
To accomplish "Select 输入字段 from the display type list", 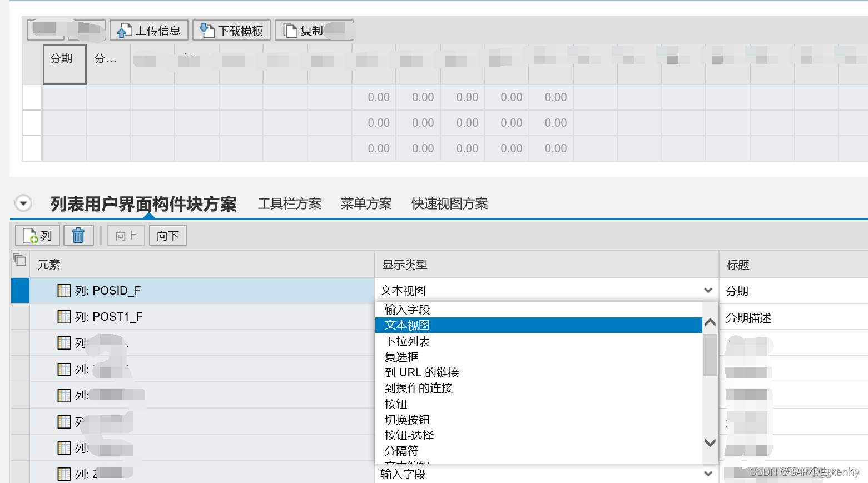I will coord(406,309).
